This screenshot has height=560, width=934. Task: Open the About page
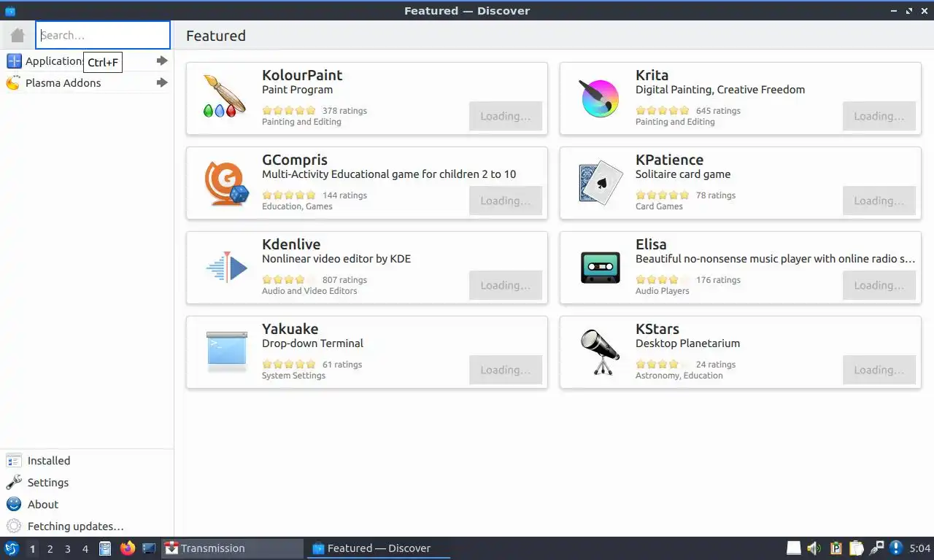pos(87,505)
